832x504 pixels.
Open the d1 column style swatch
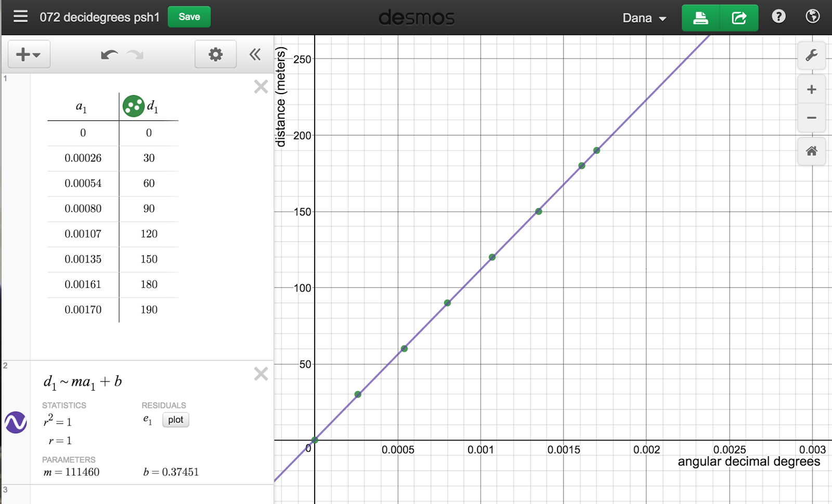coord(133,105)
